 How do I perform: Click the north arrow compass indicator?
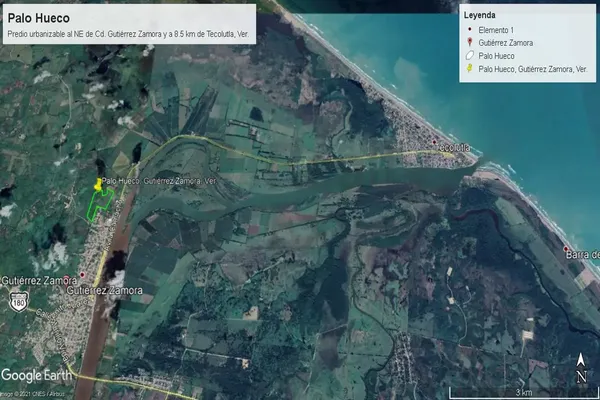click(581, 366)
